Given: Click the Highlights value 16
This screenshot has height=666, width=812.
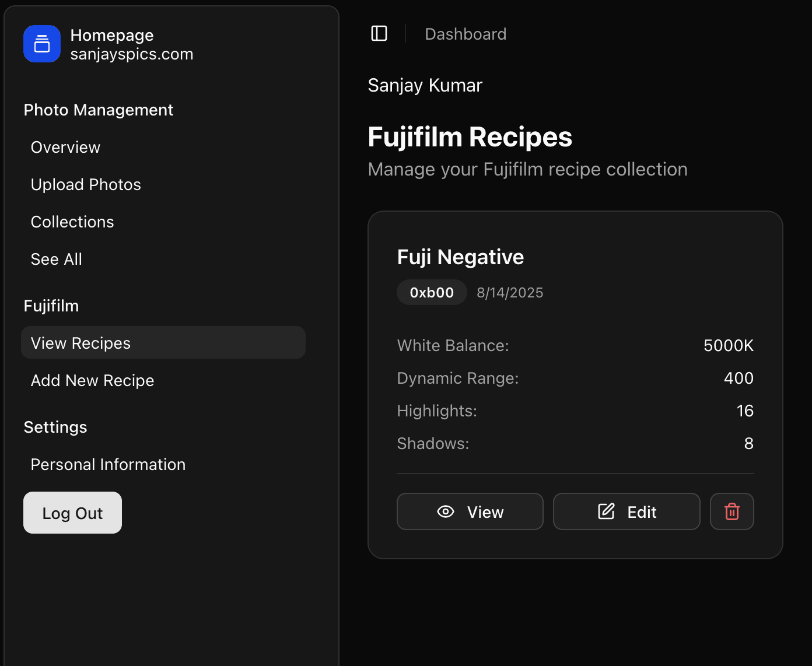Looking at the screenshot, I should click(745, 411).
